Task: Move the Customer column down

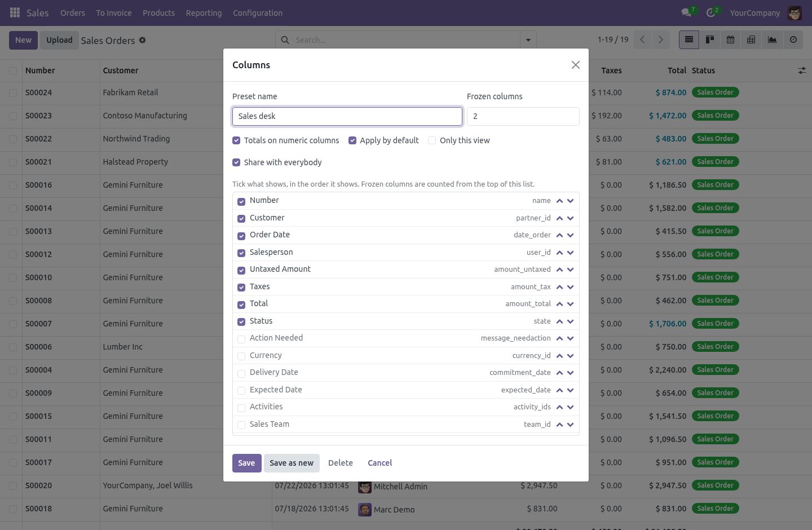Action: pyautogui.click(x=571, y=218)
